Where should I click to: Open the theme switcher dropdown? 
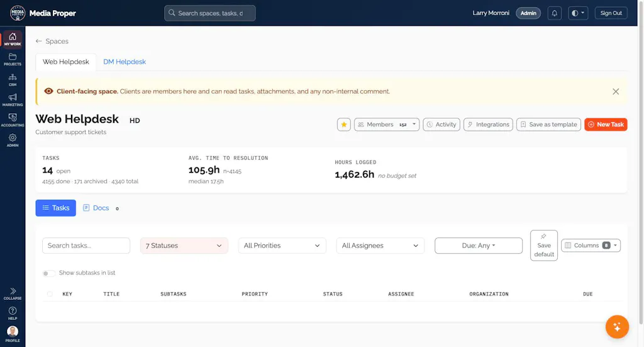click(x=578, y=13)
